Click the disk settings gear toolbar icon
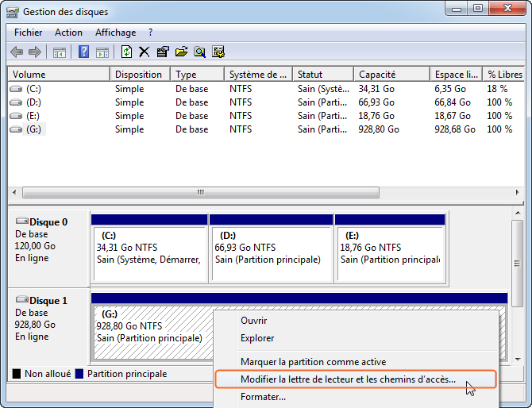 coord(218,52)
